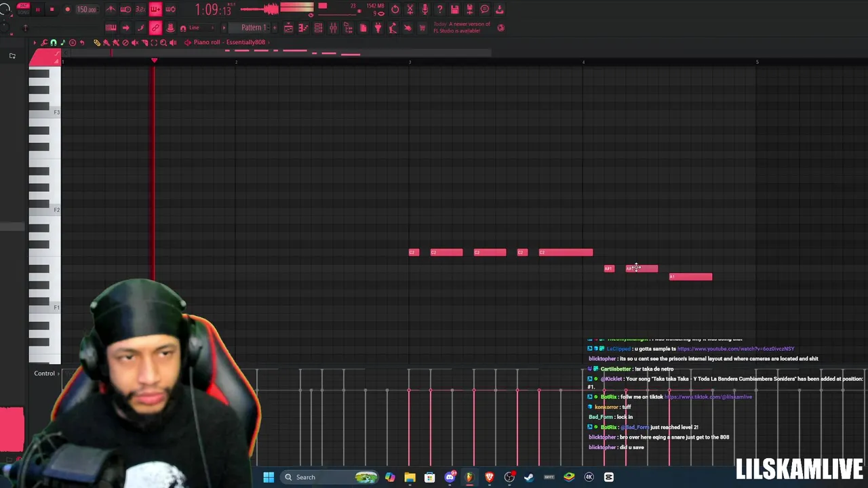This screenshot has height=488, width=868.
Task: Open the step sequencer piano roll view
Action: coord(303,28)
